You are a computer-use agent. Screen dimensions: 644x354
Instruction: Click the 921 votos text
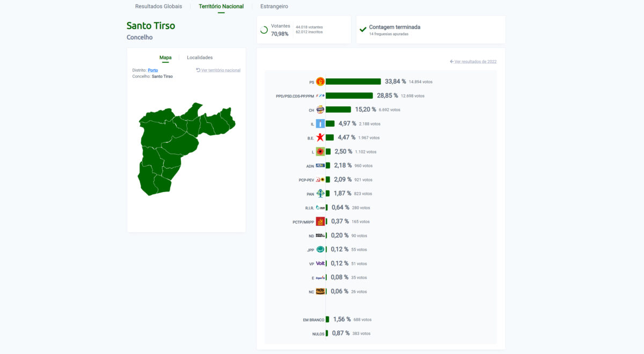[363, 180]
